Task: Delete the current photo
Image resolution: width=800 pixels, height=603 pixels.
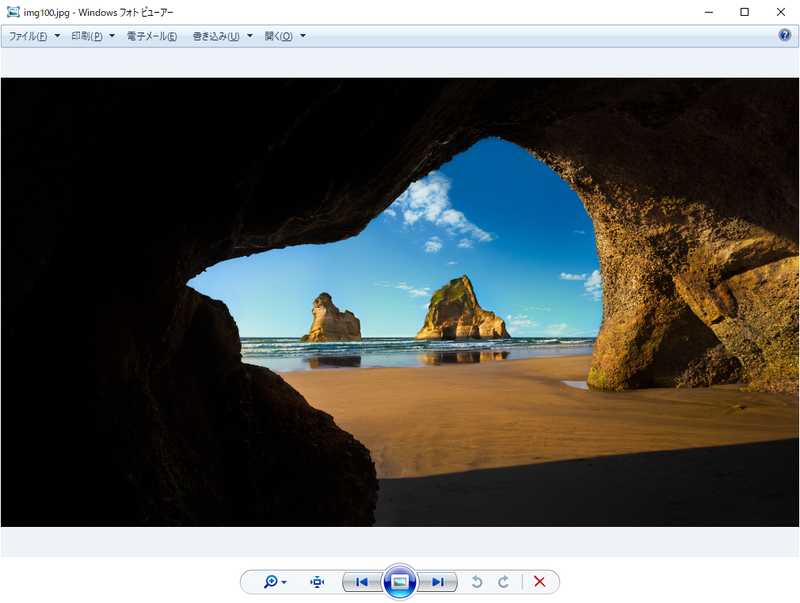Action: [538, 581]
